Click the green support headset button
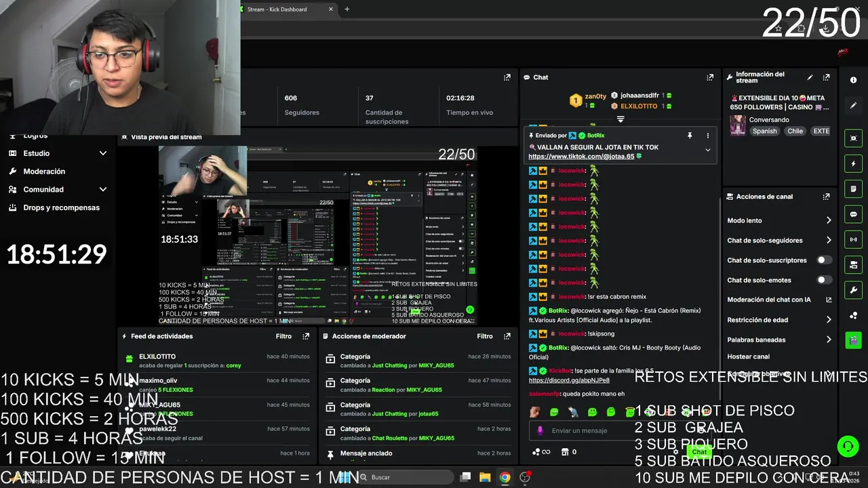This screenshot has height=488, width=868. tap(848, 446)
